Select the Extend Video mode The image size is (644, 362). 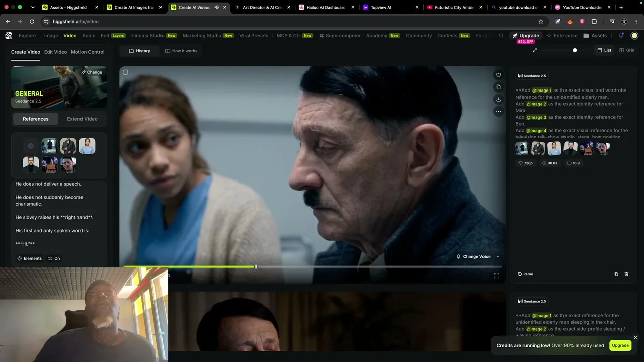pyautogui.click(x=82, y=119)
